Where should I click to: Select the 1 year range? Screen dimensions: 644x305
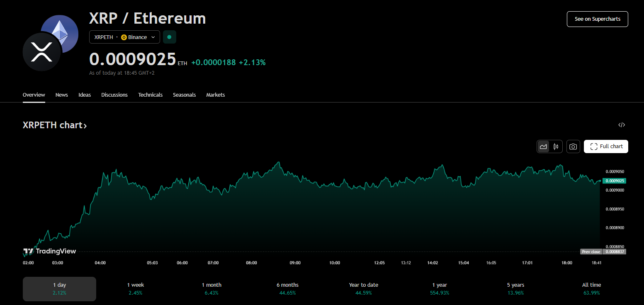[440, 289]
